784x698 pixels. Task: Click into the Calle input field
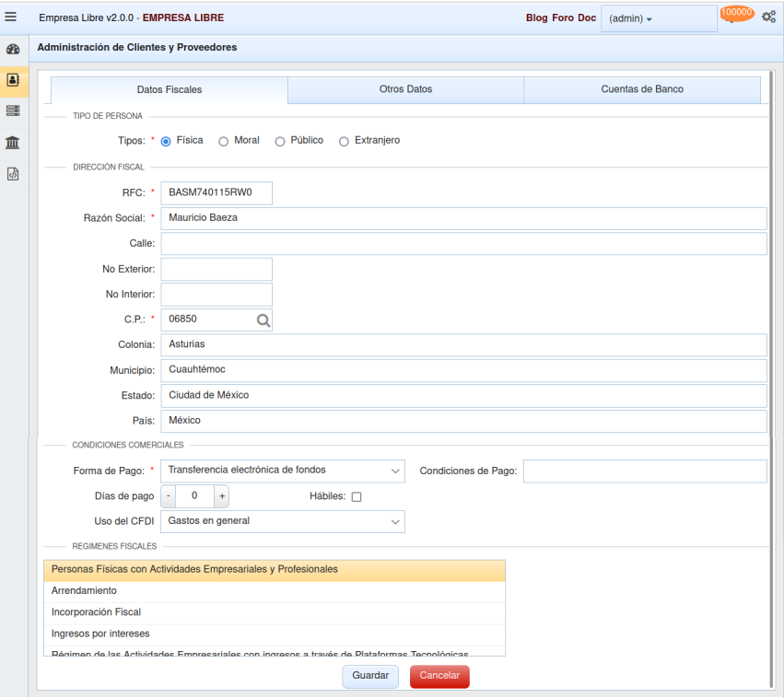point(463,243)
